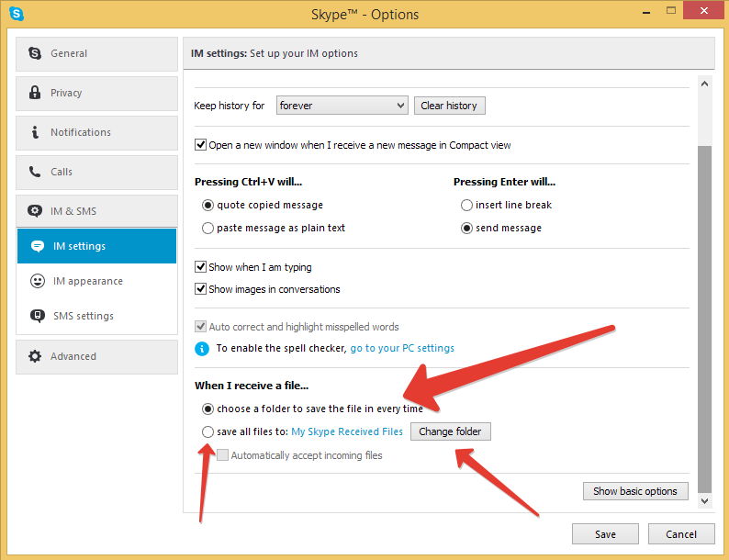This screenshot has width=729, height=560.
Task: Click the IM settings speech bubble icon
Action: (38, 246)
